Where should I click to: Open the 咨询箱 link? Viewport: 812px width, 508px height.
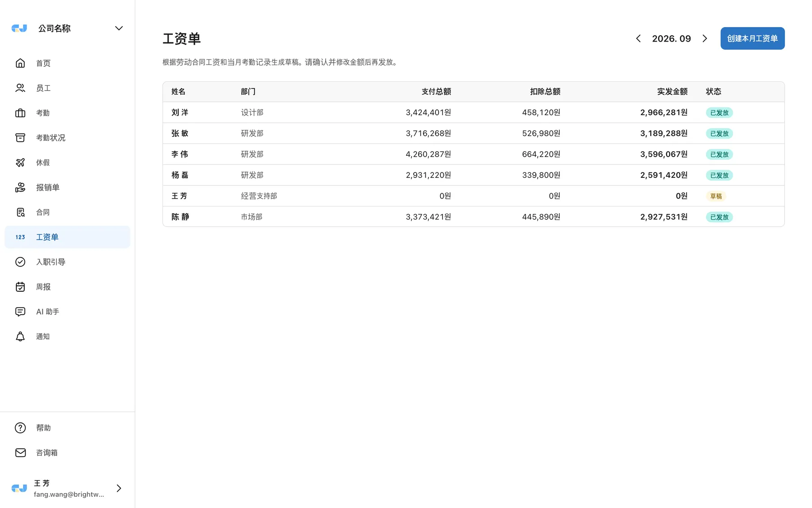point(67,452)
